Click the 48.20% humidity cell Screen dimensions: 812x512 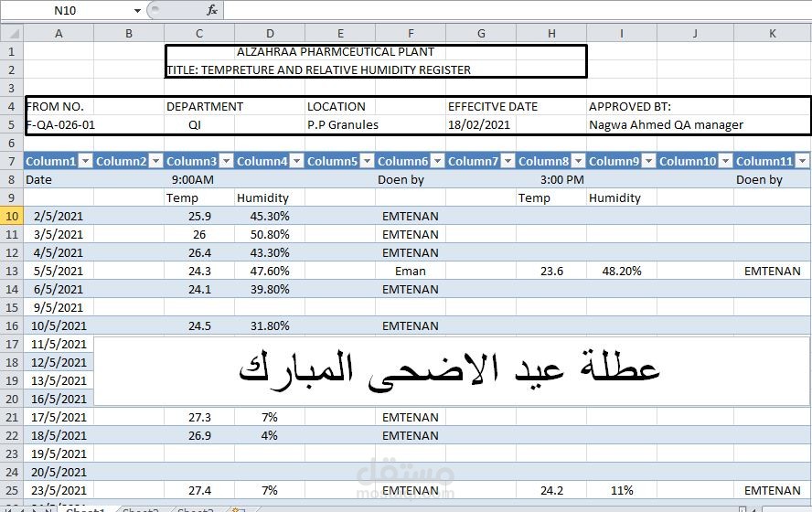coord(622,271)
